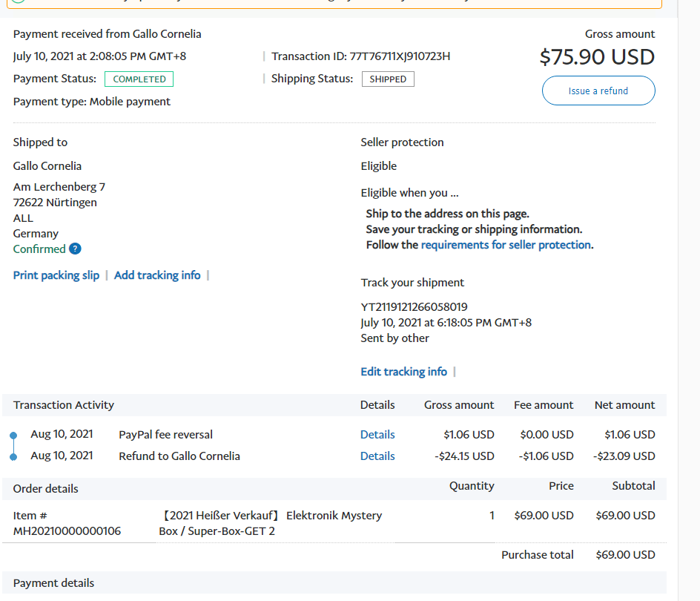This screenshot has width=700, height=601.
Task: Click the green checkmark icon in top banner
Action: (x=19, y=1)
